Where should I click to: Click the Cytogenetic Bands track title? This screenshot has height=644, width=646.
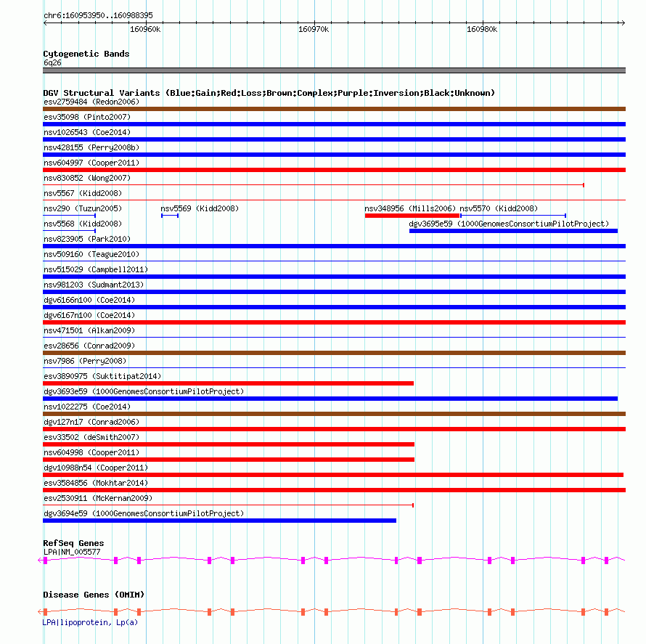(x=86, y=54)
